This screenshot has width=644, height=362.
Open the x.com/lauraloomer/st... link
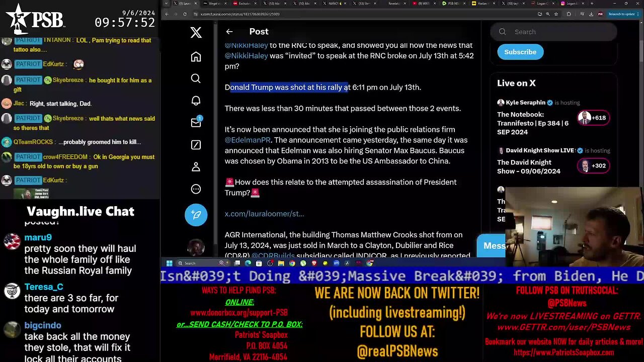(264, 214)
